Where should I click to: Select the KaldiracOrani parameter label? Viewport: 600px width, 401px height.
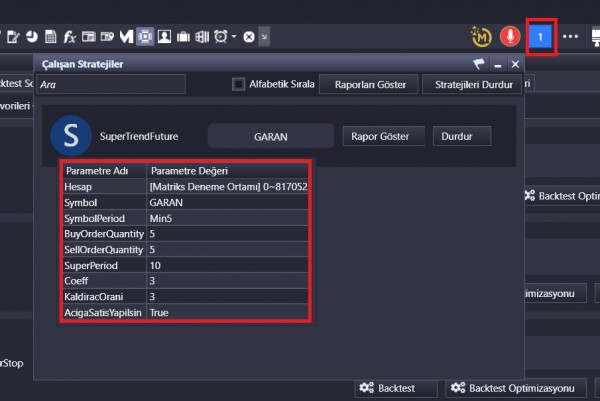(94, 297)
